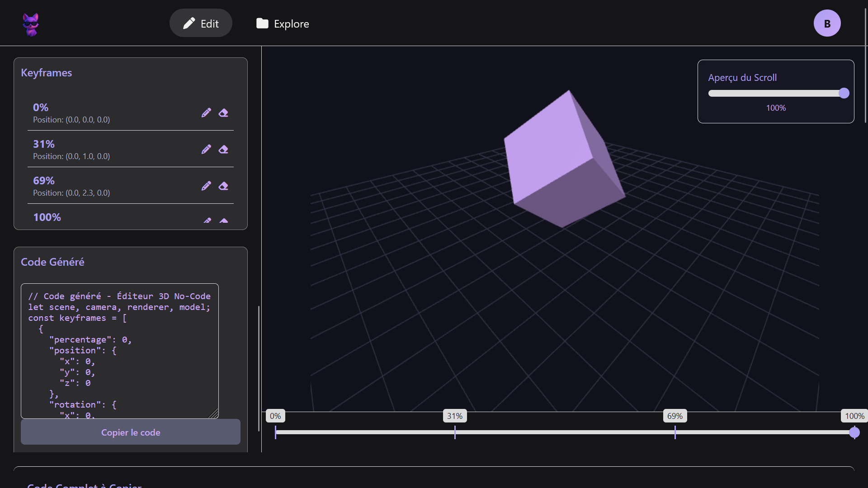Open the user avatar B menu

coord(827,23)
